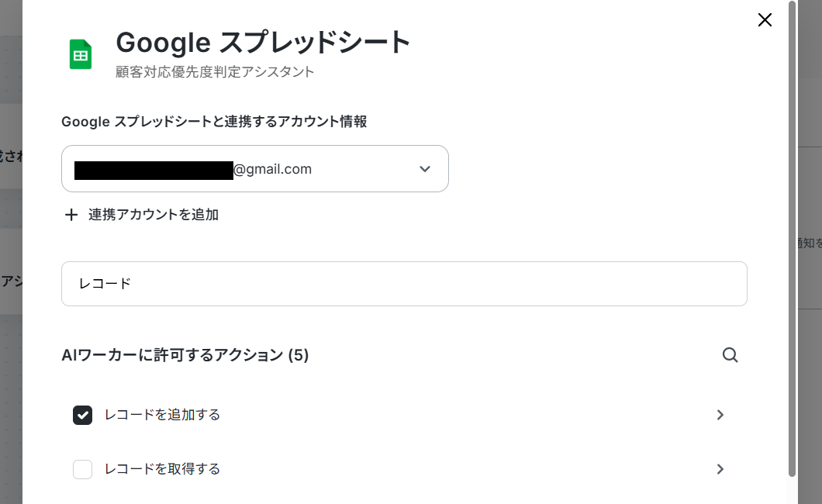Open レコードを追加する details via right chevron
Screen dimensions: 822x504
(x=720, y=415)
